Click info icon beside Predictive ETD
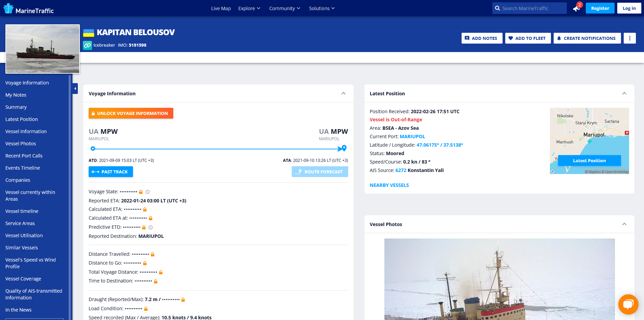This screenshot has height=320, width=644. click(x=151, y=227)
